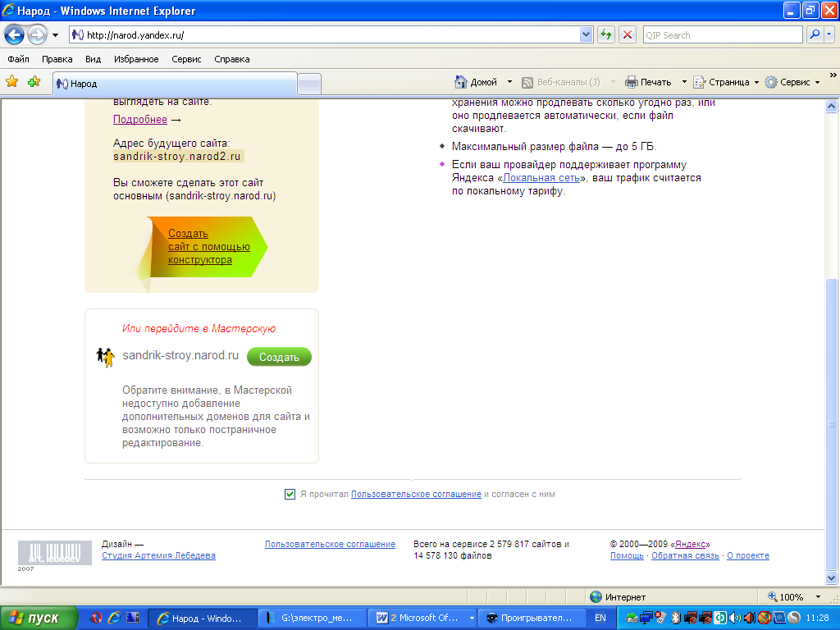Click the third quick launch icon
This screenshot has height=630, width=840.
(132, 618)
